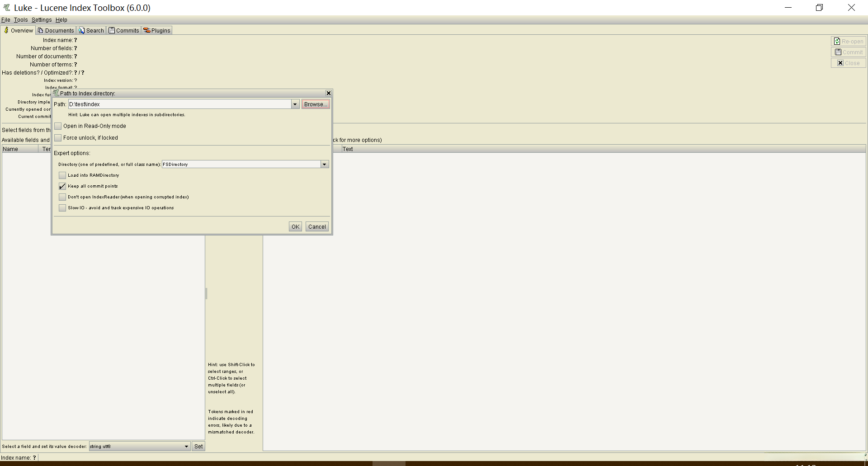
Task: Click the Re-open refresh icon
Action: click(837, 41)
